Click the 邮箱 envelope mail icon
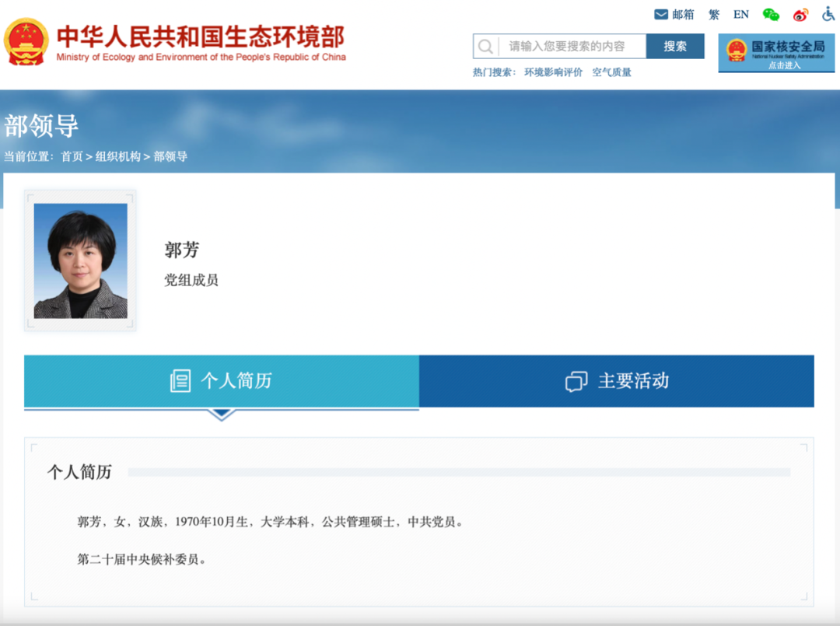 click(660, 14)
